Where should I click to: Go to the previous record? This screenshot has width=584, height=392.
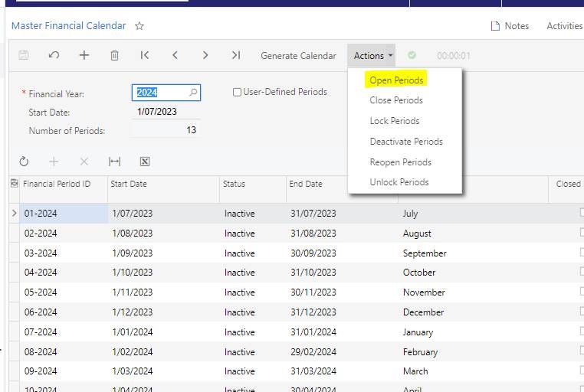[x=176, y=55]
